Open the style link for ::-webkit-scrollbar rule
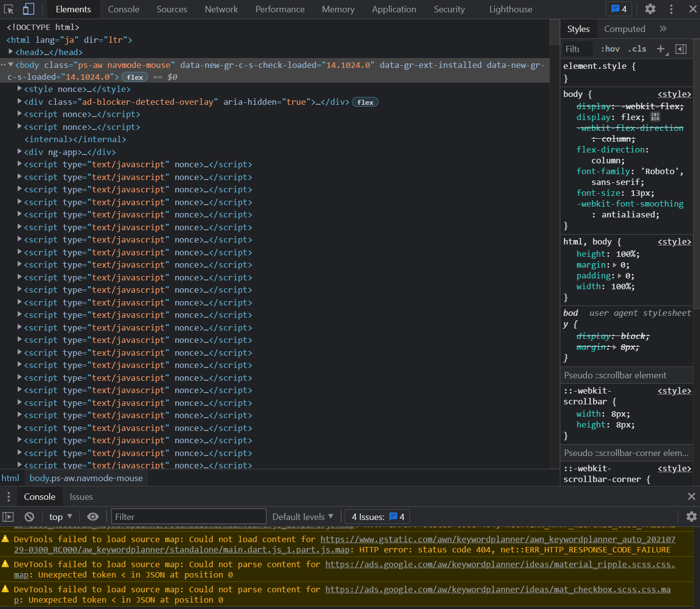Image resolution: width=700 pixels, height=609 pixels. pos(674,391)
